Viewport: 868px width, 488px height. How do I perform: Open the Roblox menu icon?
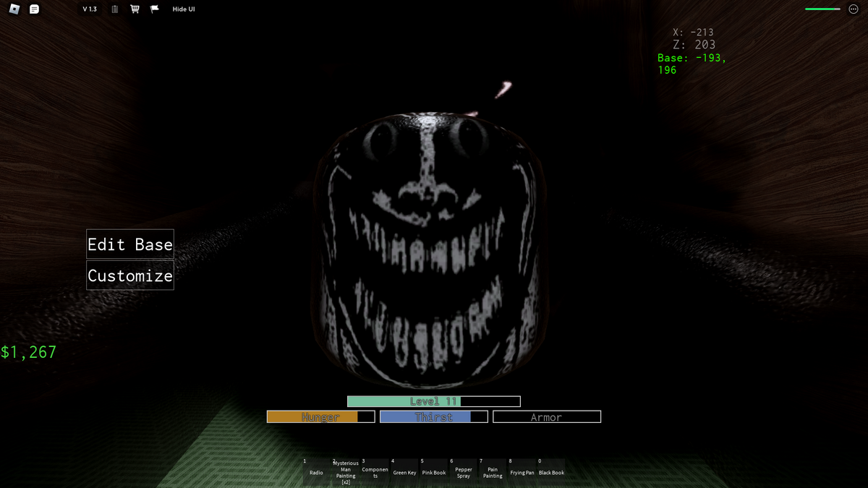click(x=13, y=9)
